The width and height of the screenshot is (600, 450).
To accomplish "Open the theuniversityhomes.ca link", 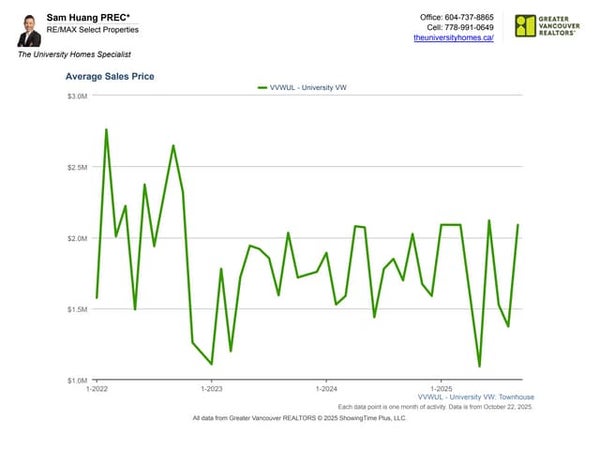I will [x=454, y=37].
